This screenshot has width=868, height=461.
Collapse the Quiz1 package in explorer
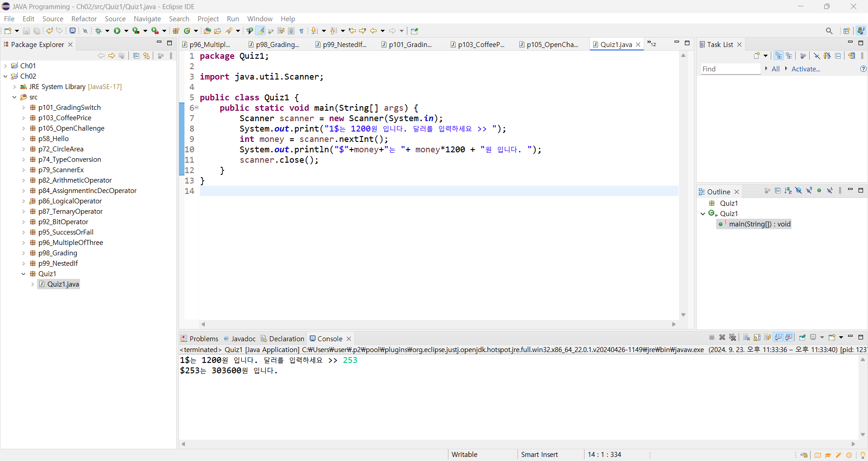point(24,274)
